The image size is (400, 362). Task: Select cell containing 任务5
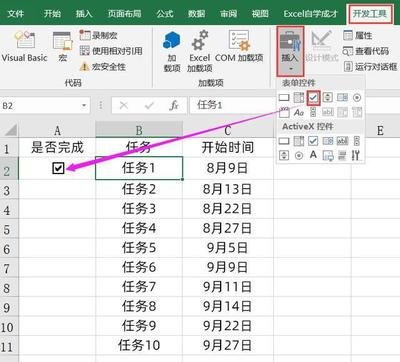139,248
